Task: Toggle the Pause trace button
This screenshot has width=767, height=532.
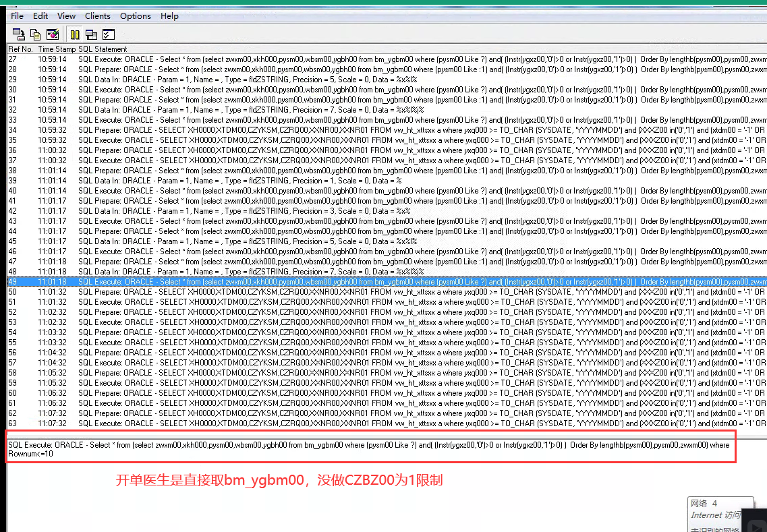Action: click(x=75, y=34)
